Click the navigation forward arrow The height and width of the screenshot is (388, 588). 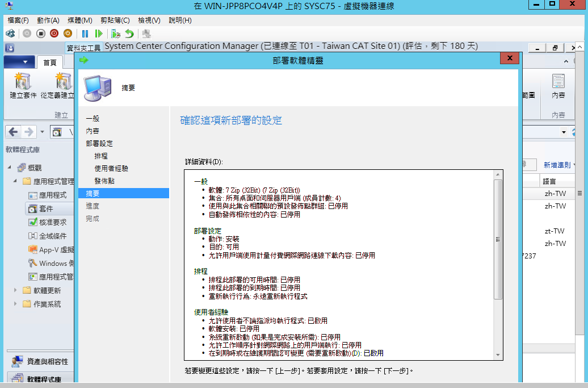(x=29, y=132)
